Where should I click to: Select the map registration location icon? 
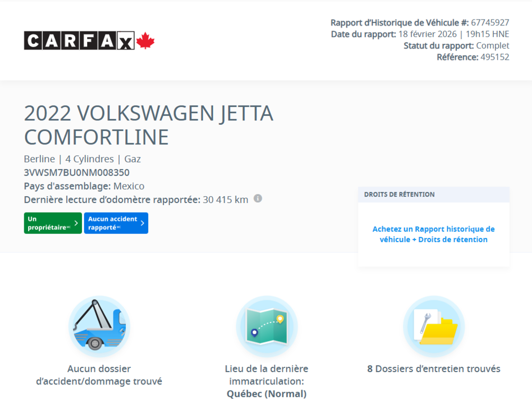[x=267, y=326]
